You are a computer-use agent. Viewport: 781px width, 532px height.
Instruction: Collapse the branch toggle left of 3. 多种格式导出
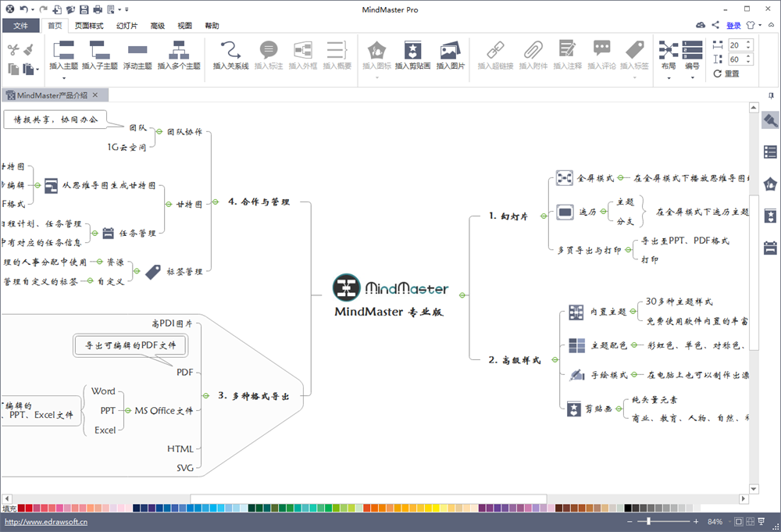(206, 395)
